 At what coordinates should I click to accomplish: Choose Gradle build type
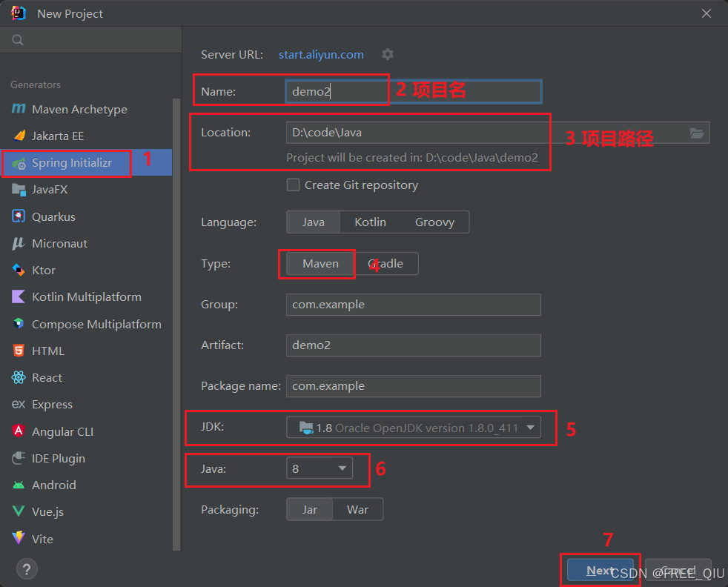click(x=385, y=264)
